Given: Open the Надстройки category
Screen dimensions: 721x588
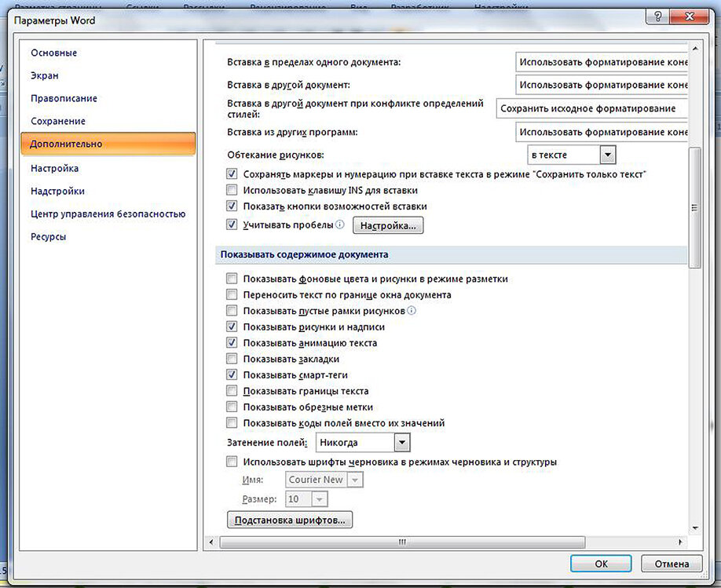Looking at the screenshot, I should tap(57, 192).
